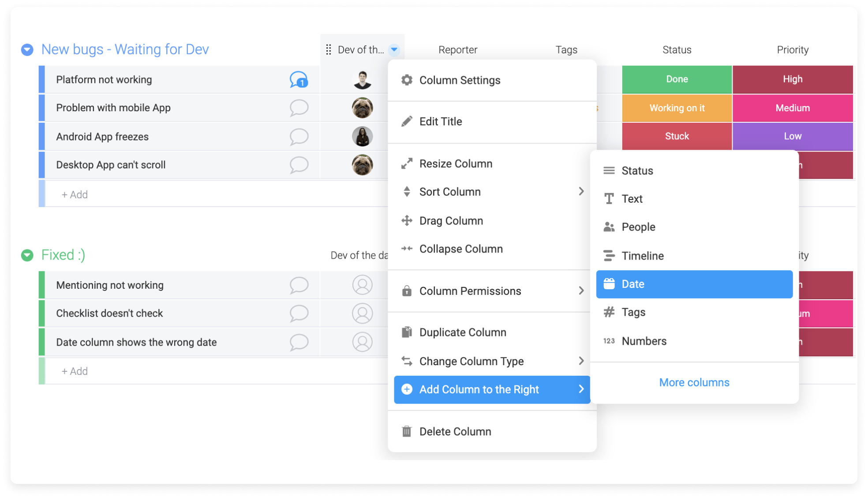The image size is (868, 498).
Task: Click the green Done status cell
Action: [677, 79]
